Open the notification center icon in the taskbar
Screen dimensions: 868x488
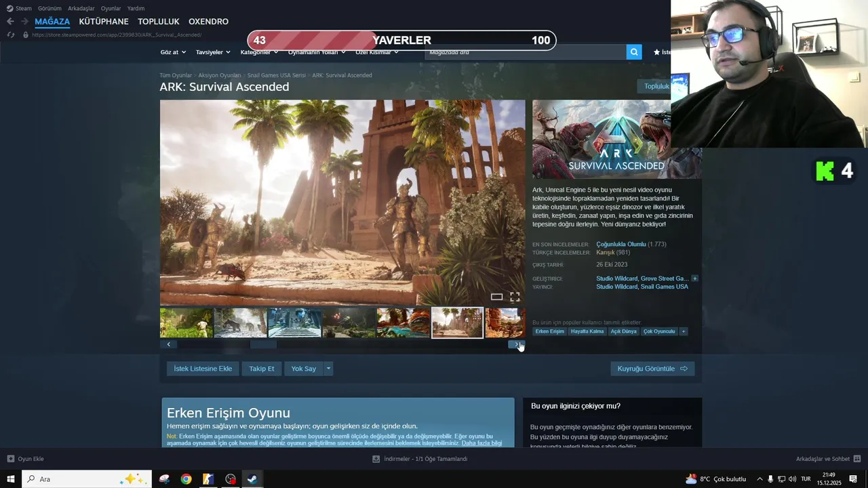coord(853,479)
